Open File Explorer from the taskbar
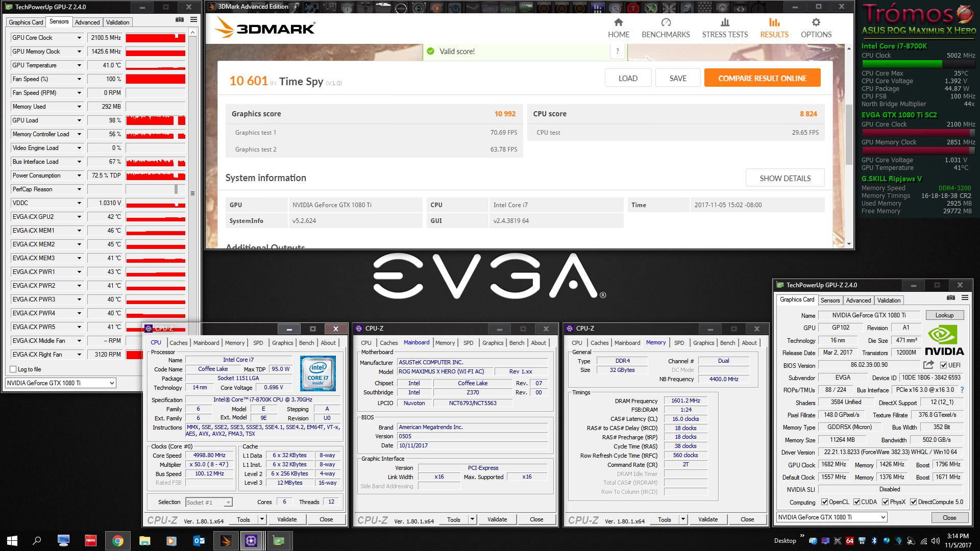The image size is (980, 551). pyautogui.click(x=144, y=541)
